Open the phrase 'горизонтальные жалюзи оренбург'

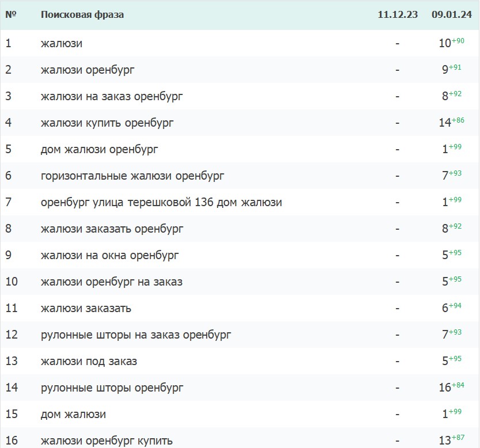pos(132,176)
